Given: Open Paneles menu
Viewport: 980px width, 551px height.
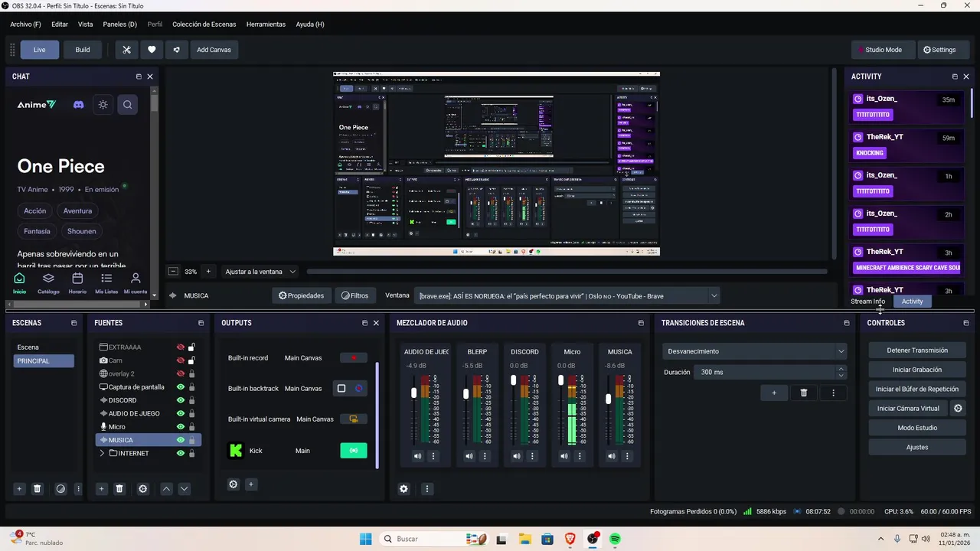Looking at the screenshot, I should (119, 24).
